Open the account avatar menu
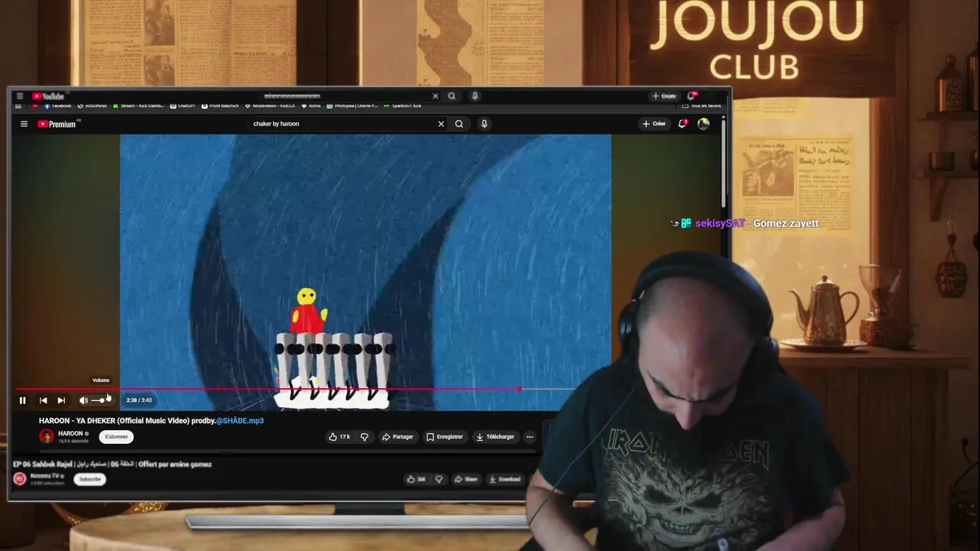Screen dimensions: 980x551 click(x=704, y=124)
